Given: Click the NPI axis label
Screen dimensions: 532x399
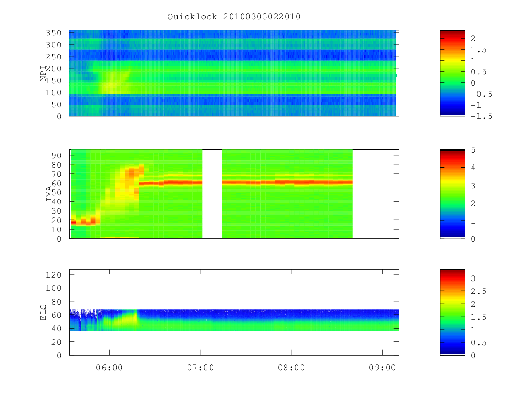Looking at the screenshot, I should coord(43,73).
